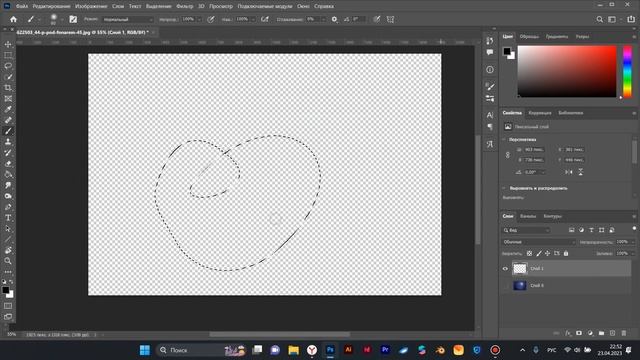Collapse the Transform section in Properties
The image size is (640, 360).
(x=504, y=140)
